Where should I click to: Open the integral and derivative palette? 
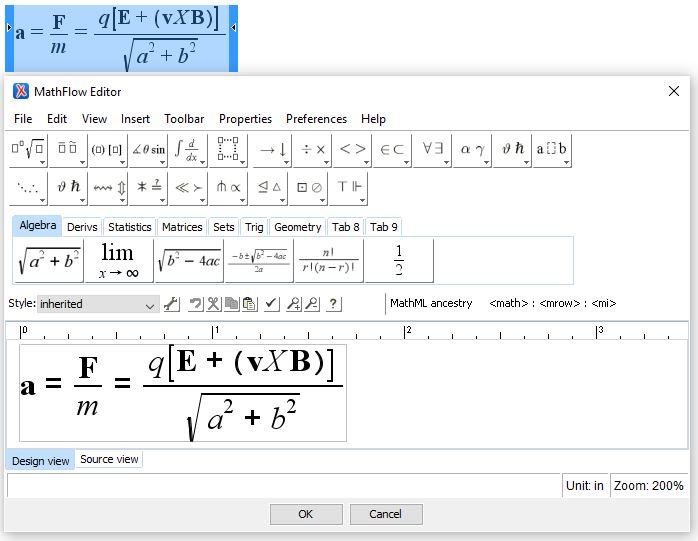(188, 151)
